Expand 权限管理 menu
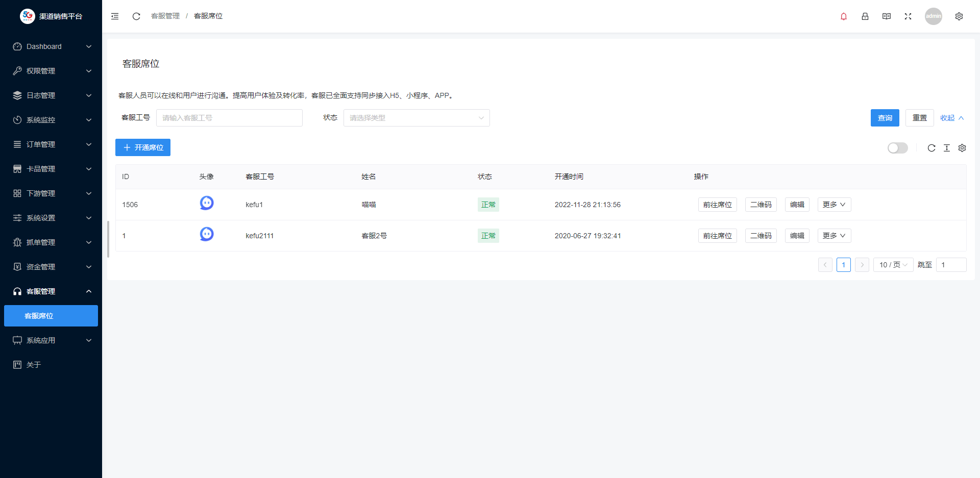The height and width of the screenshot is (478, 980). 51,71
